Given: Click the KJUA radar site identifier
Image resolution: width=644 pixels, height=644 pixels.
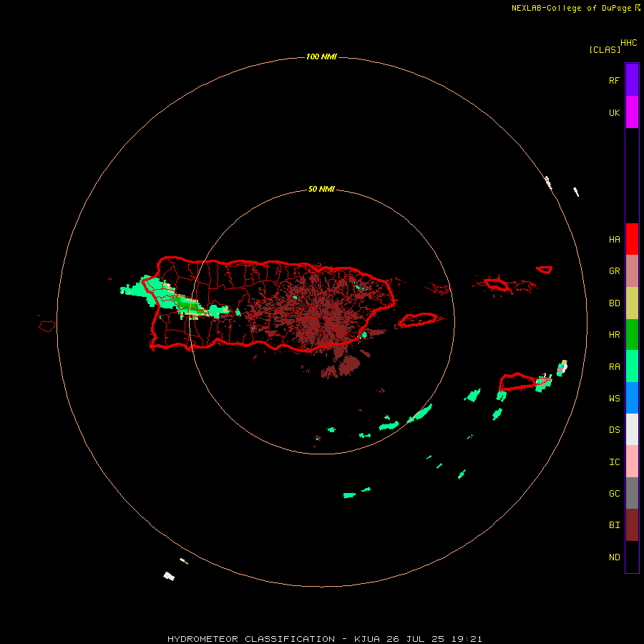Looking at the screenshot, I should pyautogui.click(x=367, y=639).
